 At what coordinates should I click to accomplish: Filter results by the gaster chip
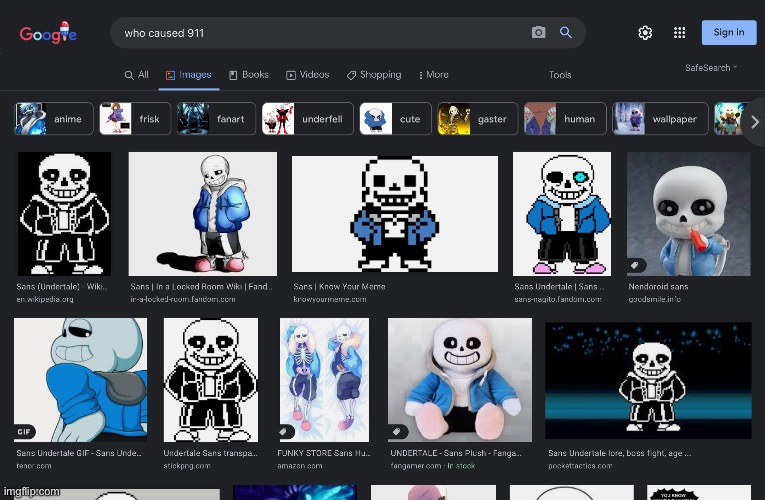pos(477,119)
